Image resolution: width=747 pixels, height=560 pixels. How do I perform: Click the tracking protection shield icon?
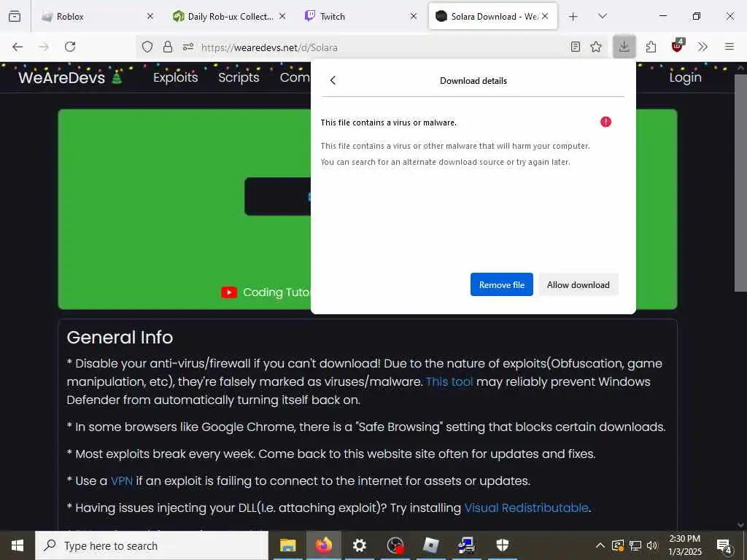coord(147,47)
